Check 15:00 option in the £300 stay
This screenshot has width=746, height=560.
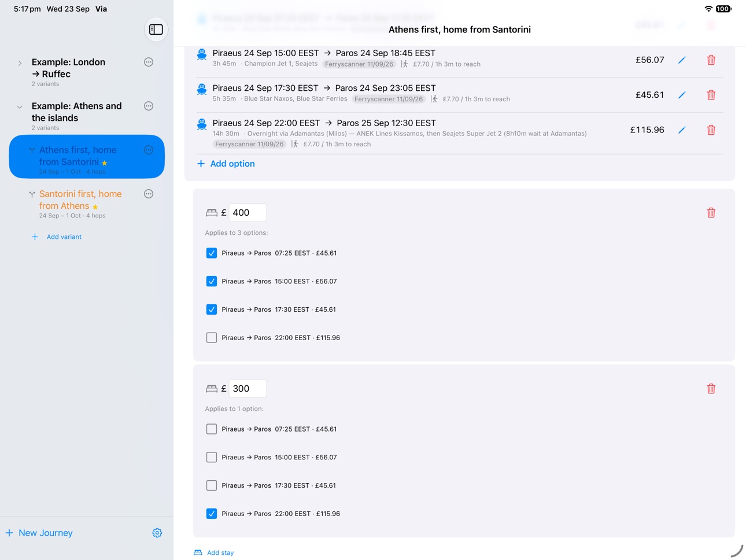pos(212,458)
